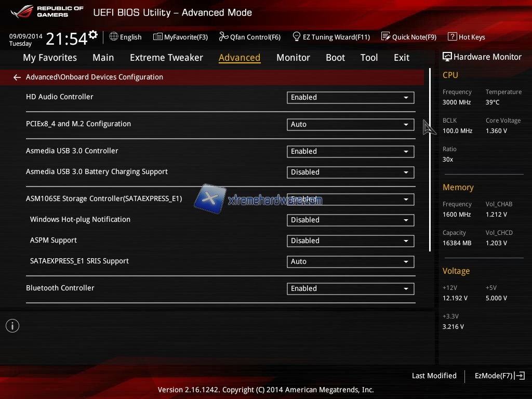The image size is (532, 399).
Task: Switch to EzMode(F7)
Action: click(x=499, y=376)
